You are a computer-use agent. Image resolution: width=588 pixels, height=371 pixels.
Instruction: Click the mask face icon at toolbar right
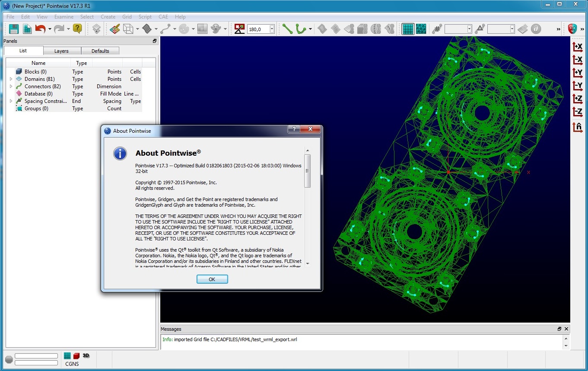click(x=572, y=29)
